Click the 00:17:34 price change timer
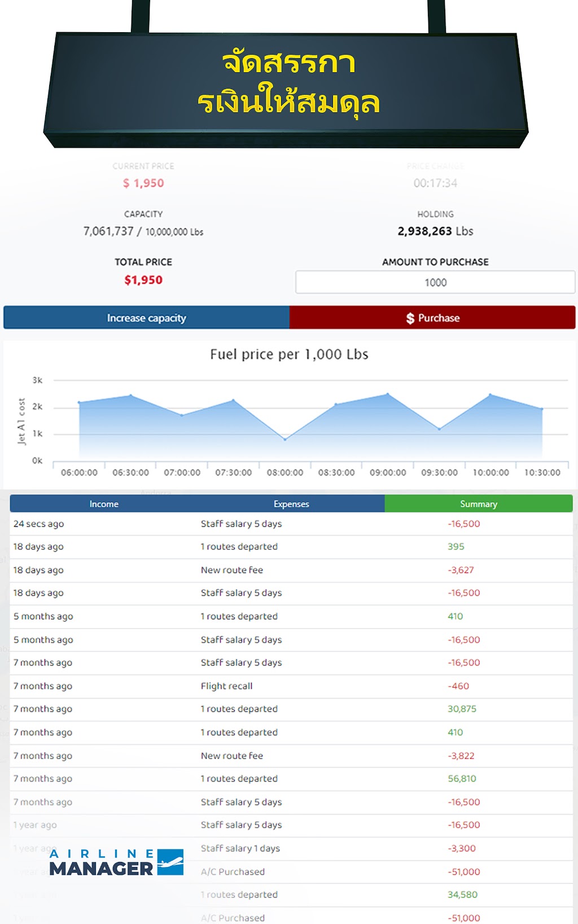578x924 pixels. click(x=435, y=183)
